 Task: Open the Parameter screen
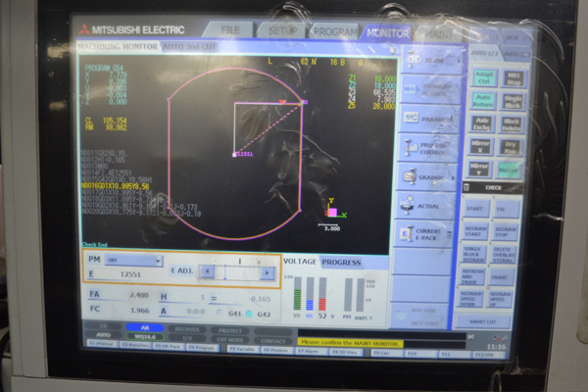click(x=429, y=119)
